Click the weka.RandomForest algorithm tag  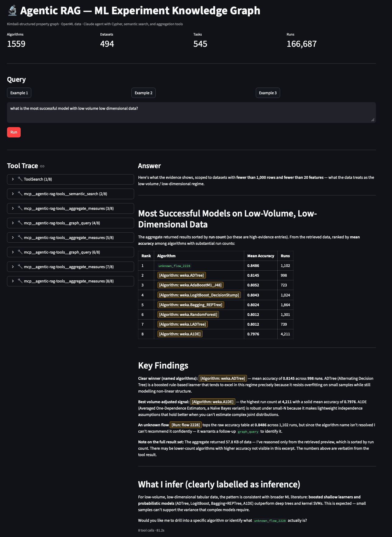(188, 314)
